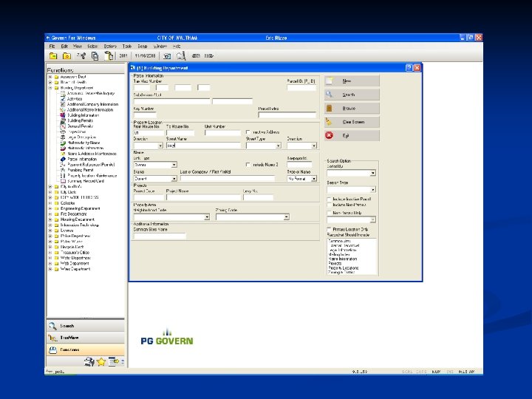
Task: Select Plumbing Permit in the functions tree
Action: coord(80,170)
